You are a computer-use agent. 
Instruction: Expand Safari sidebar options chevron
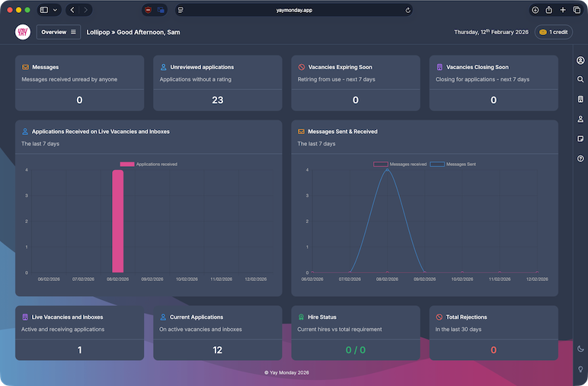coord(56,10)
